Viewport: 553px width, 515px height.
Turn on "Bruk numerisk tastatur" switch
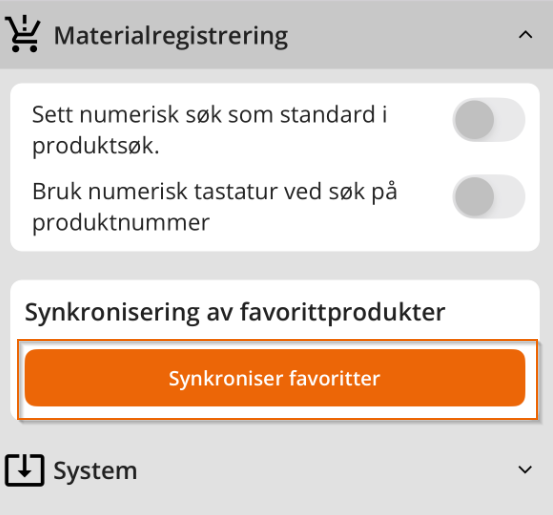click(489, 196)
